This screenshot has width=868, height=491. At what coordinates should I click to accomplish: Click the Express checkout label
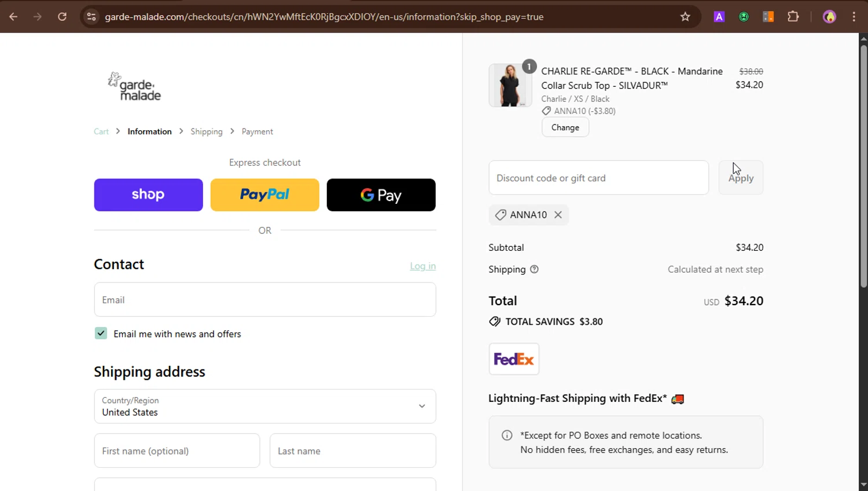point(265,163)
